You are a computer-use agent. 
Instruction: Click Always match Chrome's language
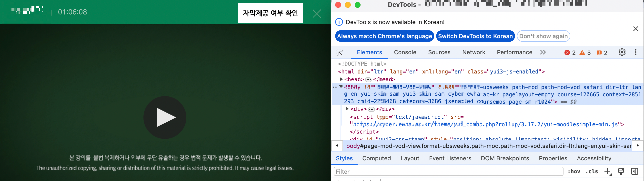pyautogui.click(x=384, y=36)
